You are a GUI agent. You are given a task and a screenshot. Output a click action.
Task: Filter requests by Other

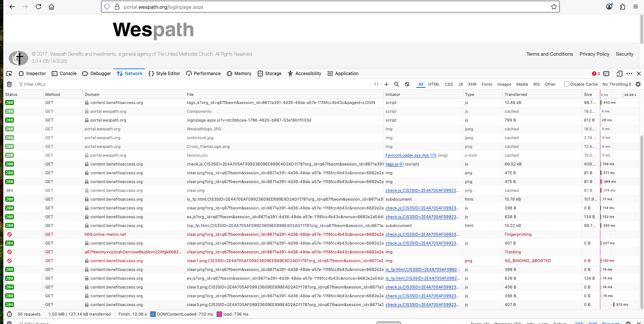click(550, 84)
